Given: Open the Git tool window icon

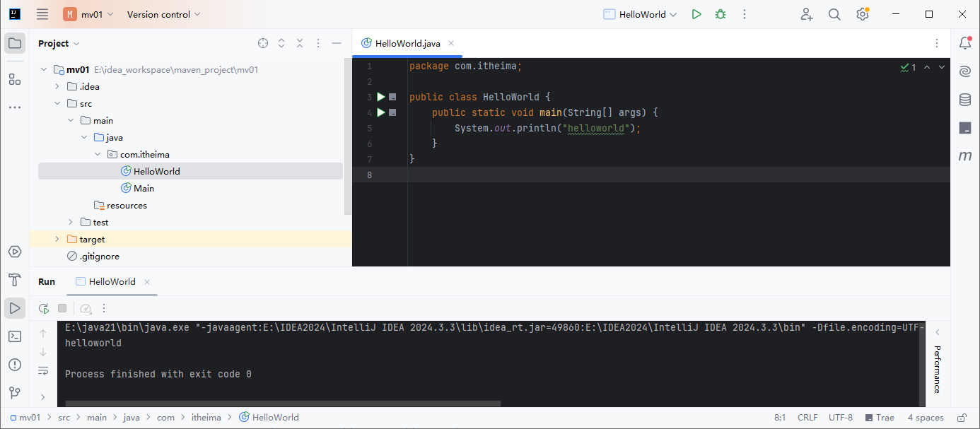Looking at the screenshot, I should (15, 393).
